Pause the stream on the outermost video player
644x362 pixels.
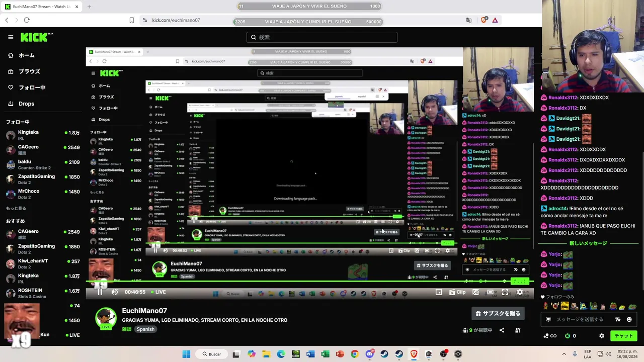tap(100, 292)
